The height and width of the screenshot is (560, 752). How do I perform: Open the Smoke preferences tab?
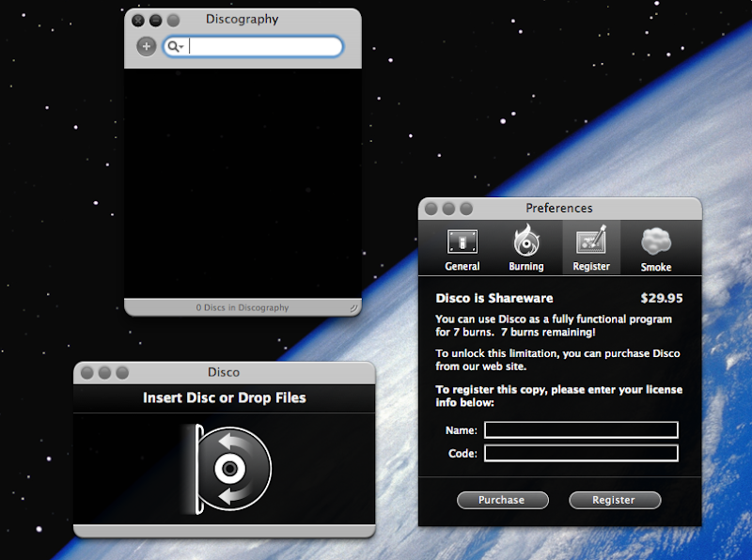(656, 249)
